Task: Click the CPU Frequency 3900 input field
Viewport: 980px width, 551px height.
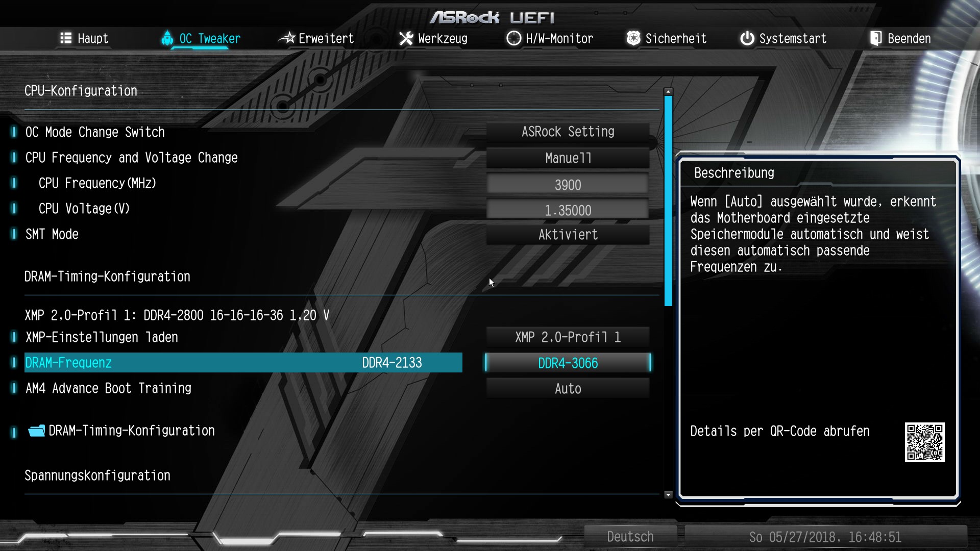Action: 568,185
